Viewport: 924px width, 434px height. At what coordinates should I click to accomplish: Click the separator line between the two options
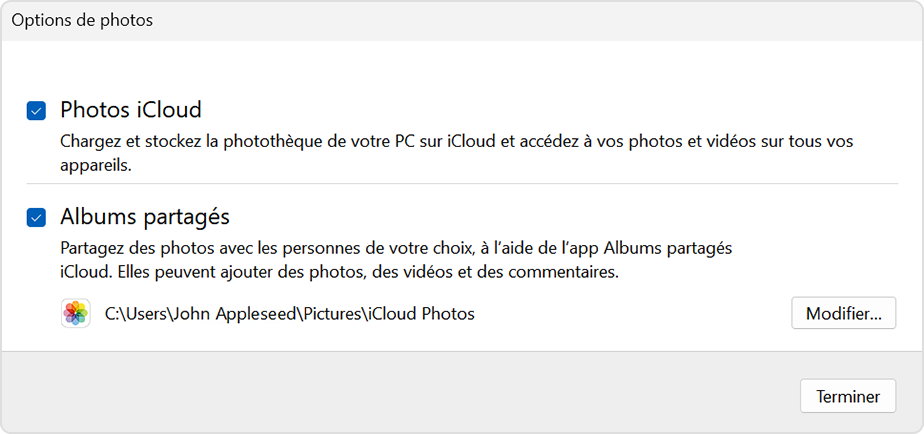tap(462, 184)
